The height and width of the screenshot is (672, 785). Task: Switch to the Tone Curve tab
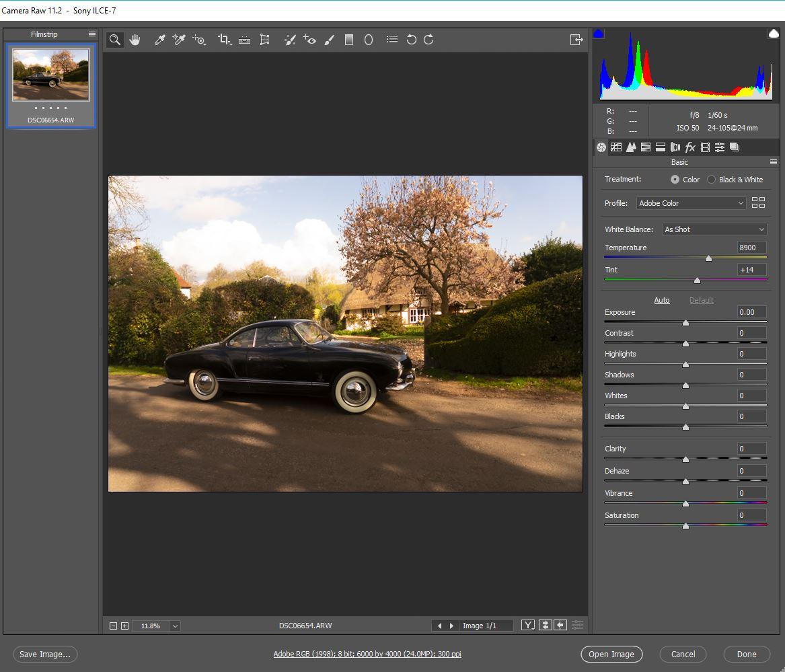coord(616,147)
